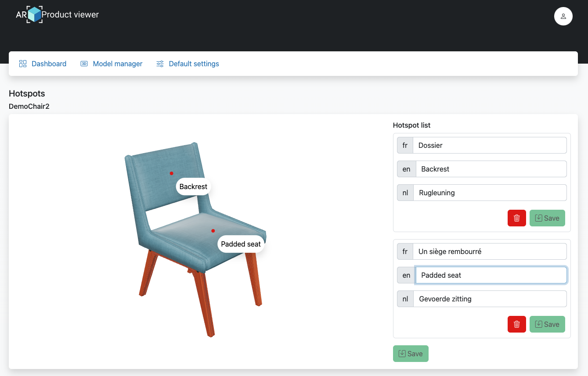Click the Default settings sliders icon
The width and height of the screenshot is (588, 376).
(160, 64)
